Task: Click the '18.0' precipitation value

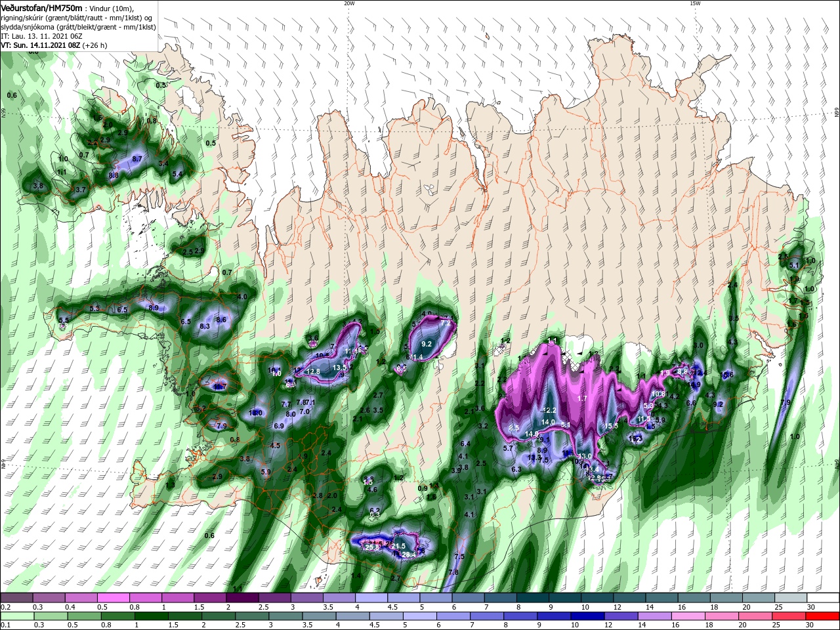Action: pyautogui.click(x=256, y=413)
